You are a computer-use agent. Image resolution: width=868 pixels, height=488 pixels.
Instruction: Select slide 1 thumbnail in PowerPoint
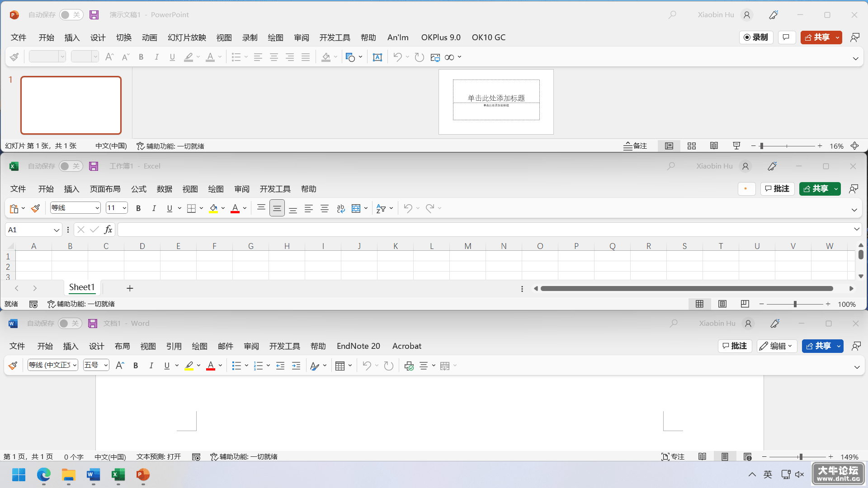point(71,105)
